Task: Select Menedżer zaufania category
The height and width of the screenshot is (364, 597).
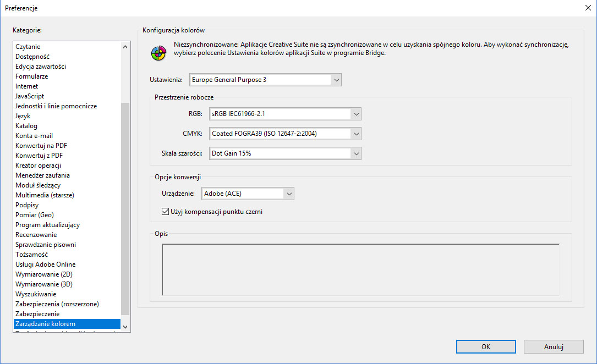Action: pos(67,175)
